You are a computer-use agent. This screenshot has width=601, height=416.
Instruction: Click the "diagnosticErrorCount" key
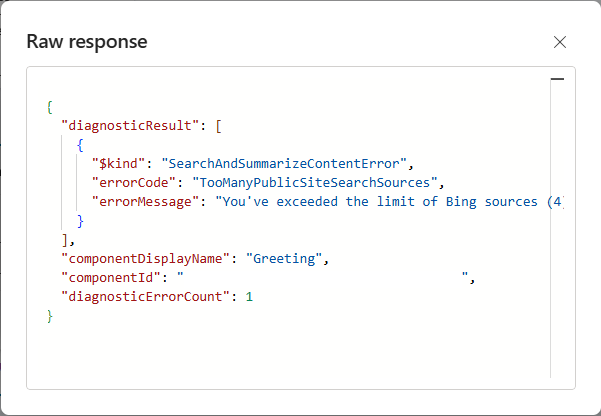tap(144, 297)
